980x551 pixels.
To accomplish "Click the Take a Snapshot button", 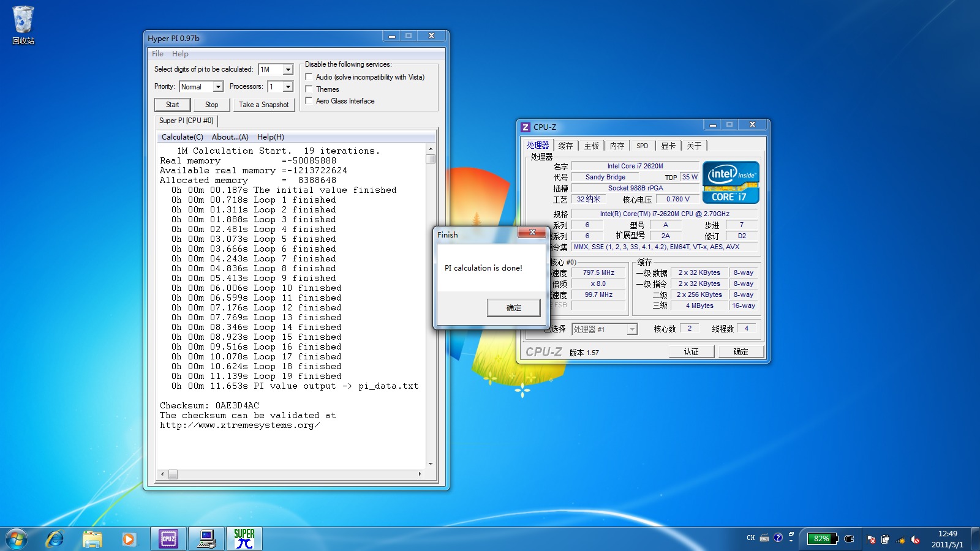I will click(x=264, y=105).
